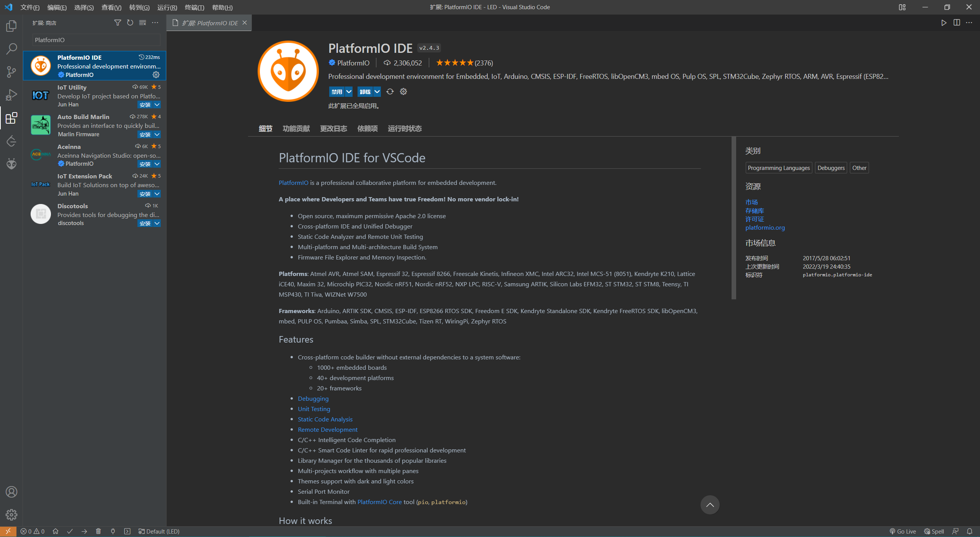This screenshot has width=980, height=537.
Task: Open the 文件(F) menu
Action: coord(30,7)
